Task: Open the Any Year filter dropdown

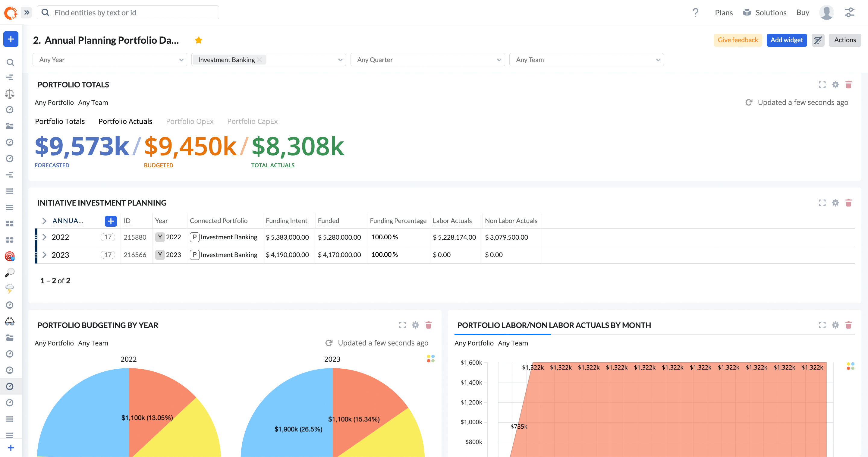Action: coord(110,60)
